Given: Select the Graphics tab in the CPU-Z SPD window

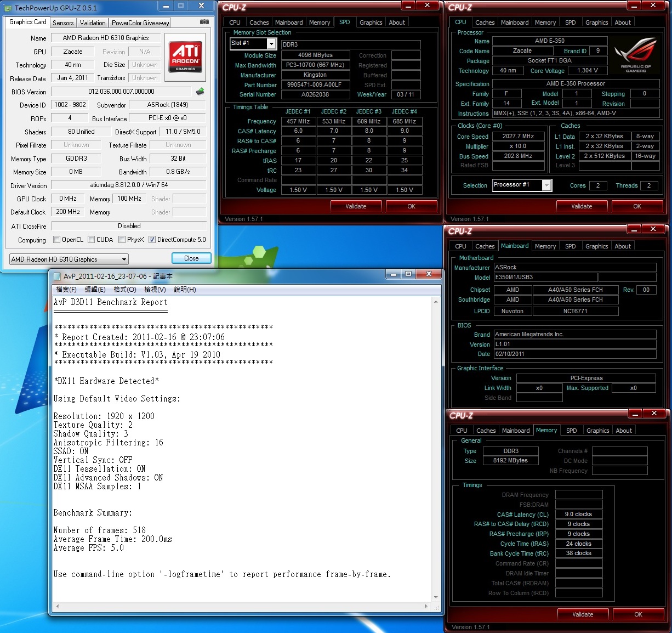Looking at the screenshot, I should [x=371, y=22].
